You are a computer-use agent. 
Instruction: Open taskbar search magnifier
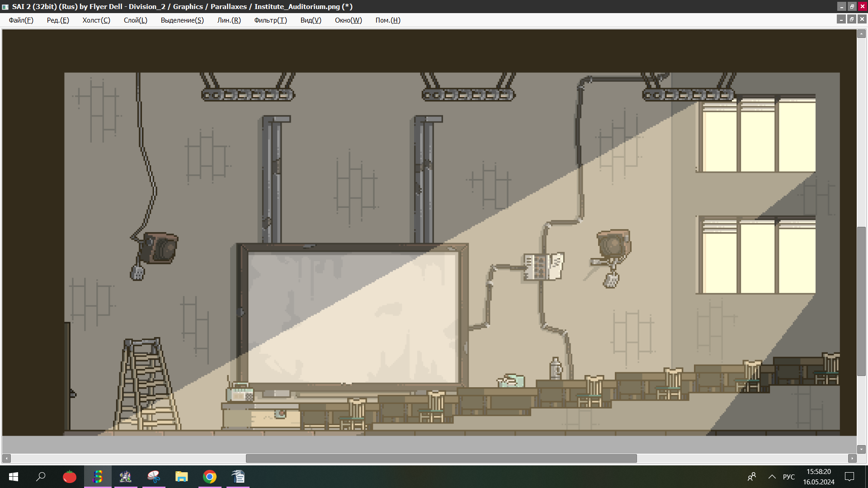pos(41,477)
